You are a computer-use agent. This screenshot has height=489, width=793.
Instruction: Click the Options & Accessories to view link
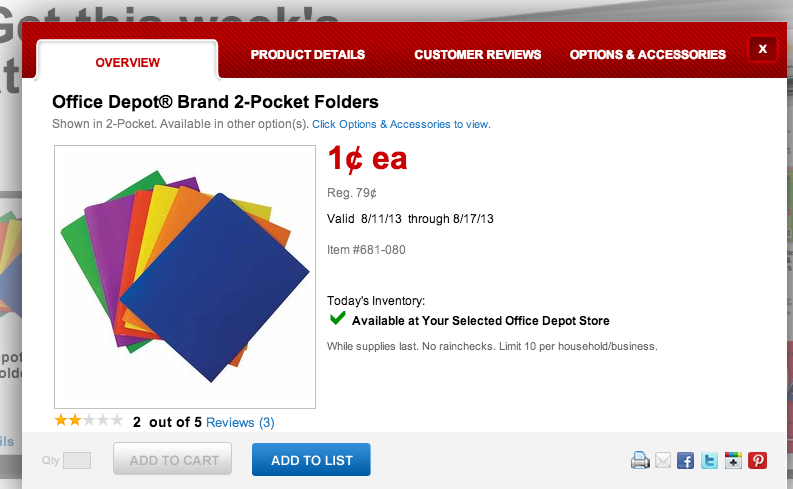tap(401, 124)
